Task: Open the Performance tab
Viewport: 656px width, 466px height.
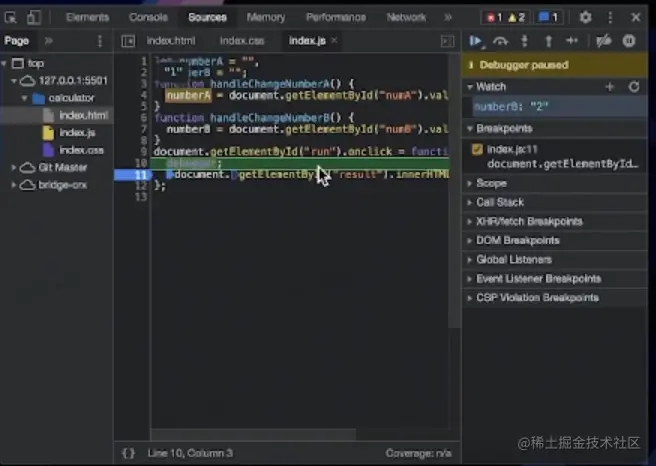Action: tap(336, 17)
